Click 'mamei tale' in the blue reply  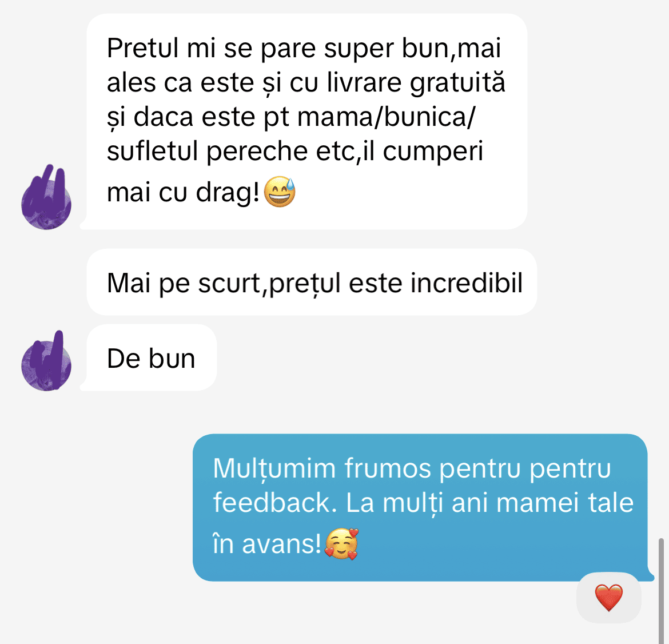[566, 502]
